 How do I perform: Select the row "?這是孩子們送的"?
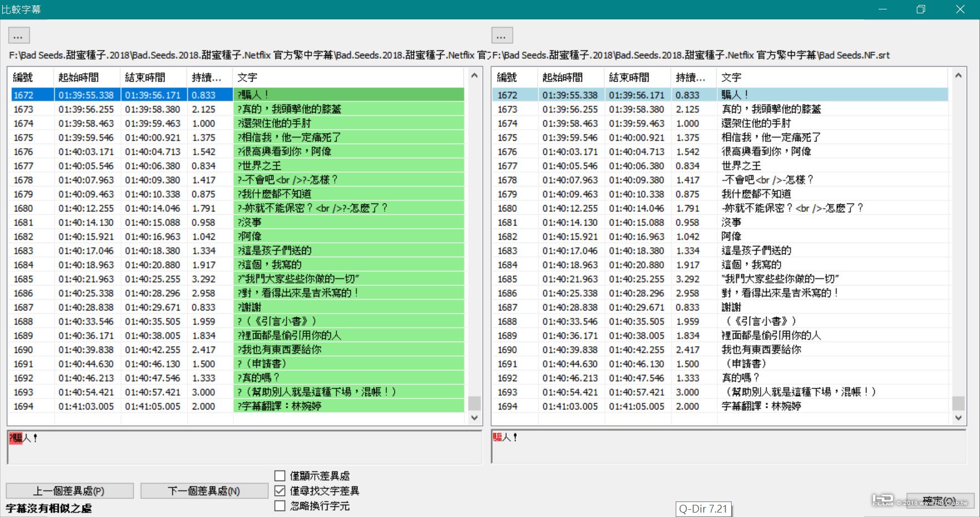(237, 251)
